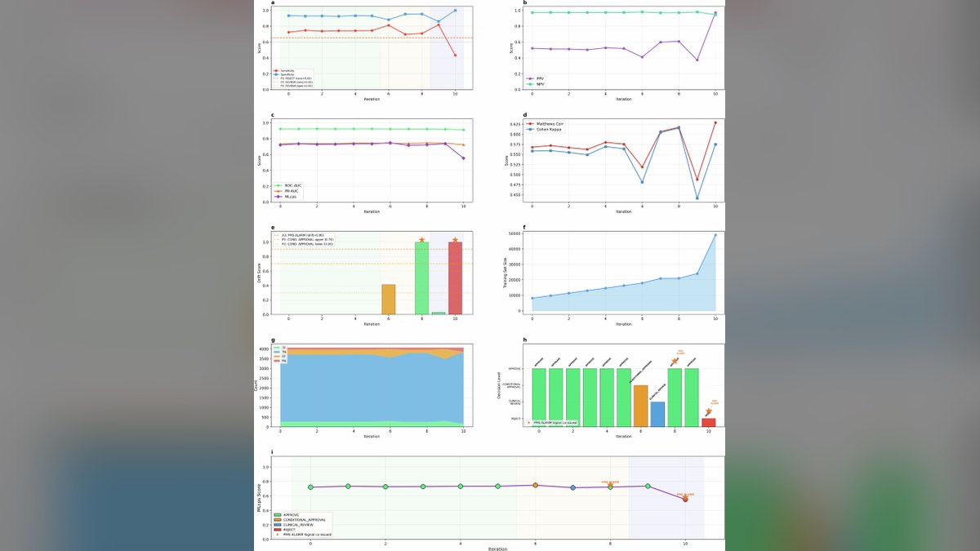The image size is (980, 551).
Task: Click the red bar at iteration 10 in panel e
Action: point(455,278)
